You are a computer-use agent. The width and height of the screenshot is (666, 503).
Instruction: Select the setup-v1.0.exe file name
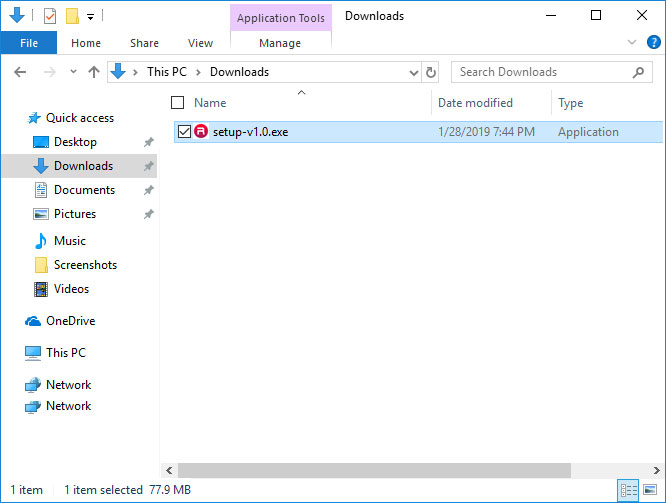pos(251,132)
